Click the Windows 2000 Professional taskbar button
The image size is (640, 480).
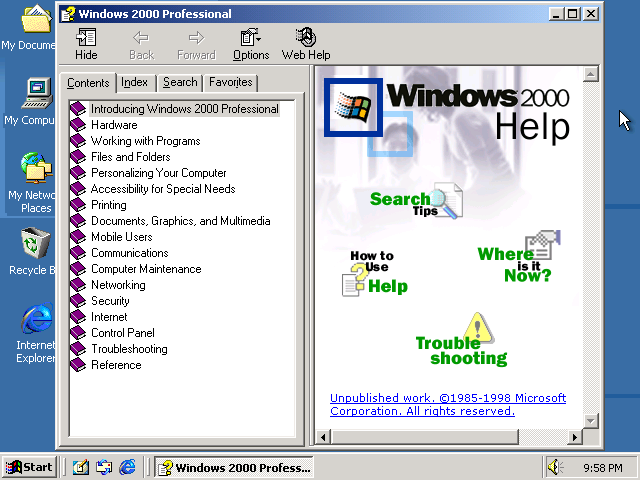pyautogui.click(x=234, y=467)
